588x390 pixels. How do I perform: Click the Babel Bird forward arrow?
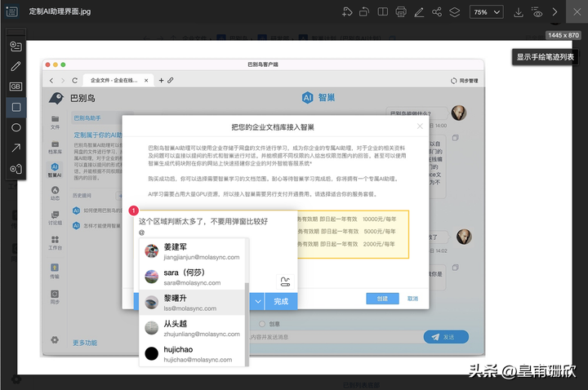[x=63, y=81]
